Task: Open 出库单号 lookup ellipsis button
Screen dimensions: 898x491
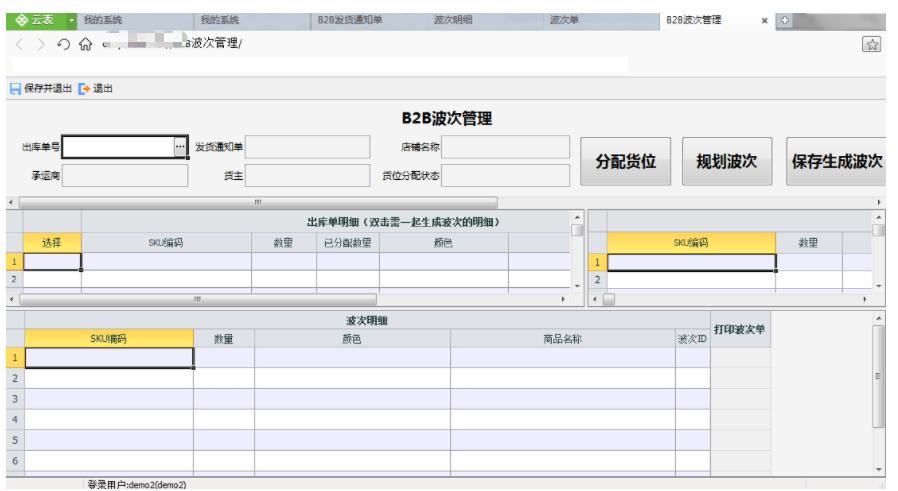Action: [180, 147]
